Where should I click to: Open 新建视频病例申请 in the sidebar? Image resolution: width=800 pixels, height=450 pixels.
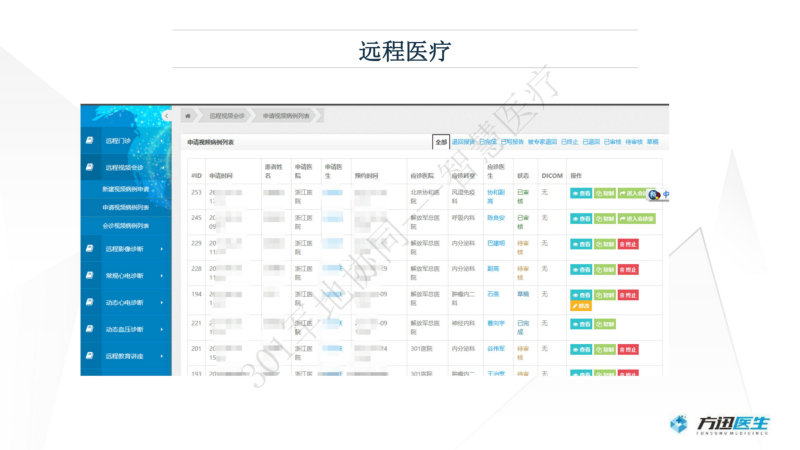(126, 189)
